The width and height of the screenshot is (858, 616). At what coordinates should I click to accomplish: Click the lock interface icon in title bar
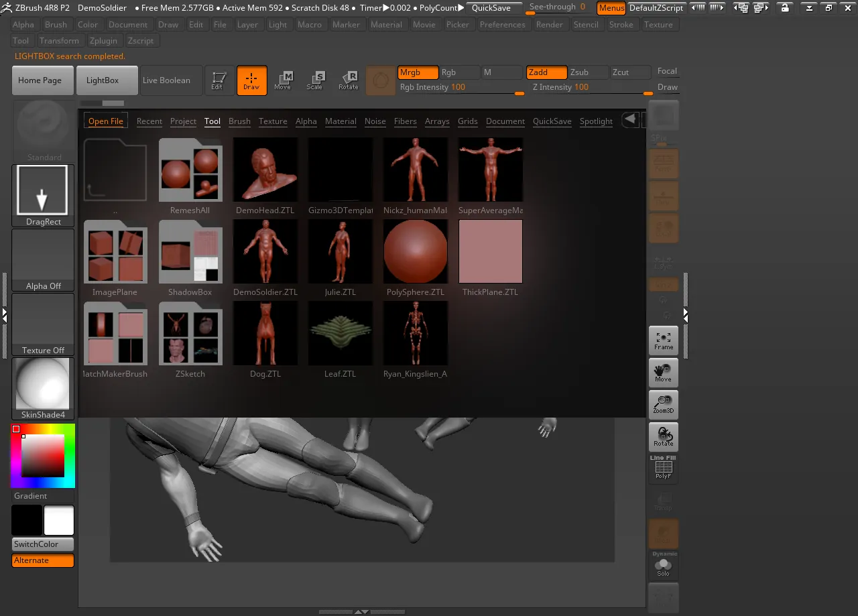[785, 8]
